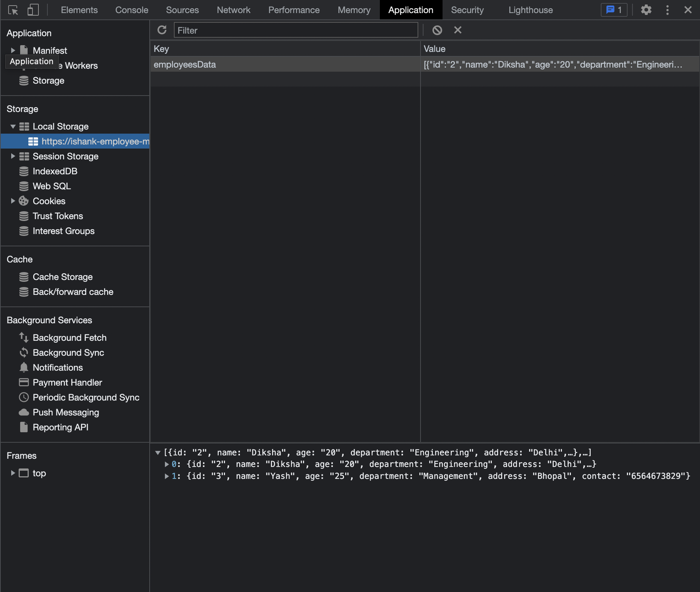Open DevTools settings gear
Screen dimensions: 700x592
pos(646,10)
